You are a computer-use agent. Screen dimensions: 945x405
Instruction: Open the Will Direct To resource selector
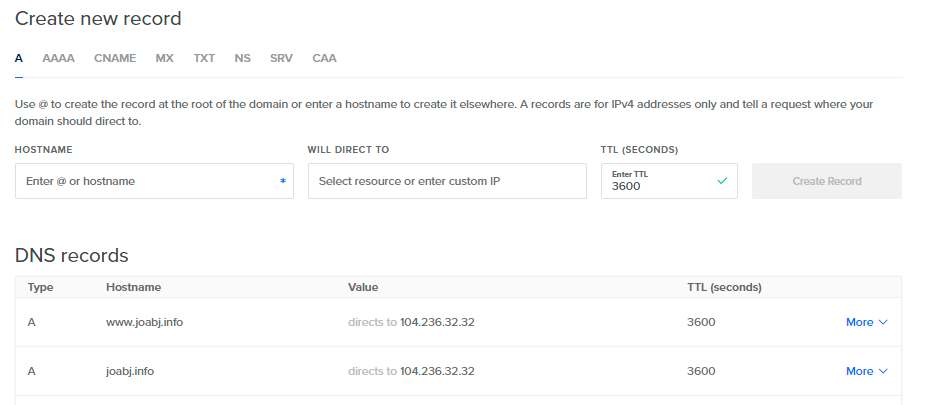(447, 181)
